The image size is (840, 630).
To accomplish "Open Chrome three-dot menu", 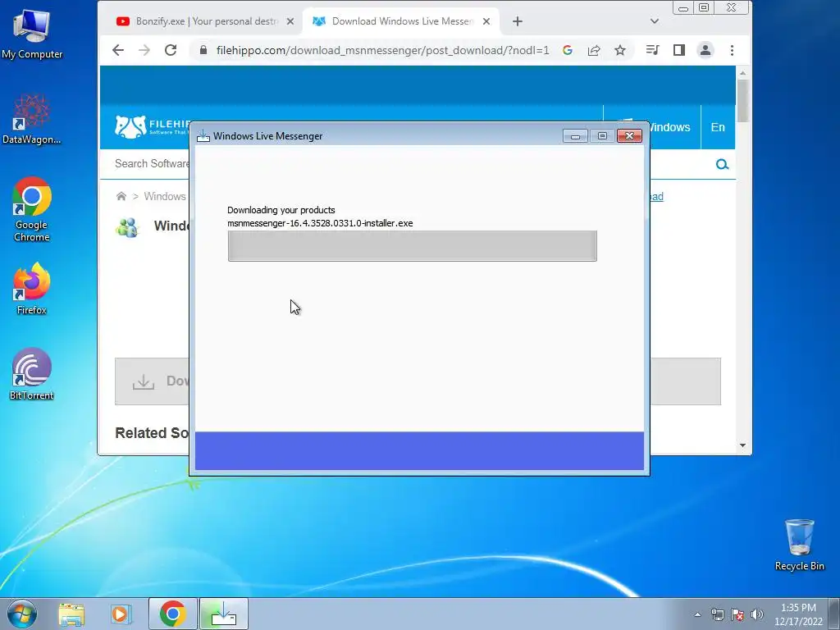I will click(732, 50).
